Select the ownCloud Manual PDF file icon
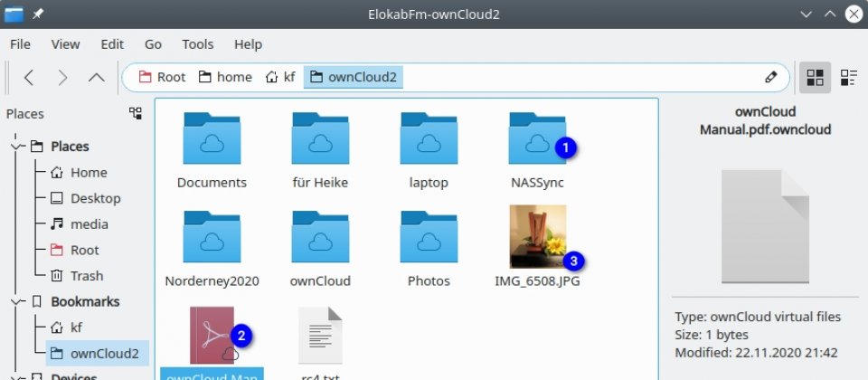The width and height of the screenshot is (868, 380). coord(212,335)
